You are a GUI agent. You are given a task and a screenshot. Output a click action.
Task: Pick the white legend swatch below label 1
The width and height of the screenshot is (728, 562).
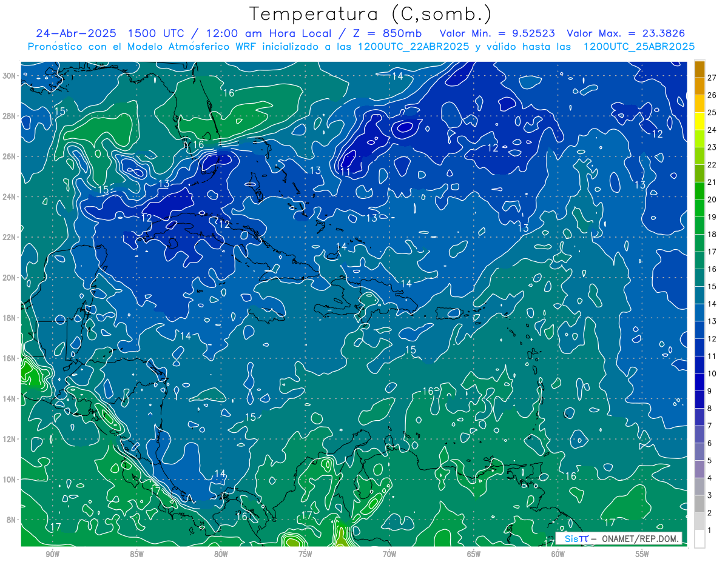(699, 539)
